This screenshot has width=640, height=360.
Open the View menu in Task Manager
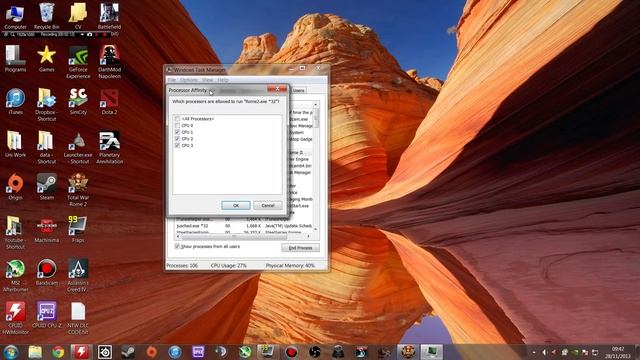207,80
